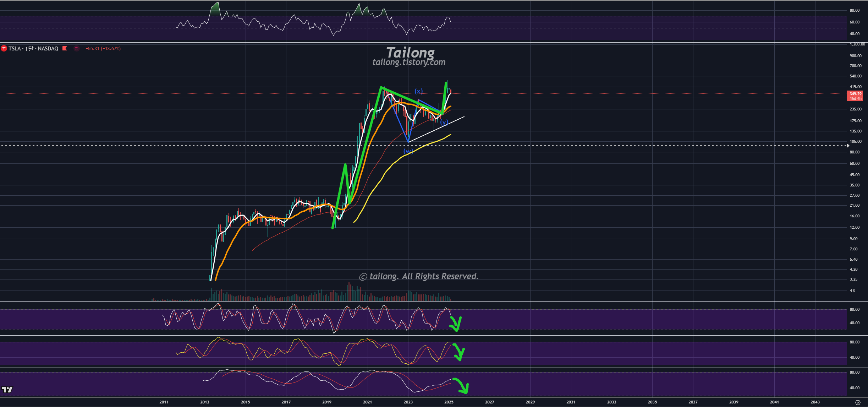Screen dimensions: 868x407
Task: Click the Tesla logo icon beside TSLA
Action: point(4,48)
